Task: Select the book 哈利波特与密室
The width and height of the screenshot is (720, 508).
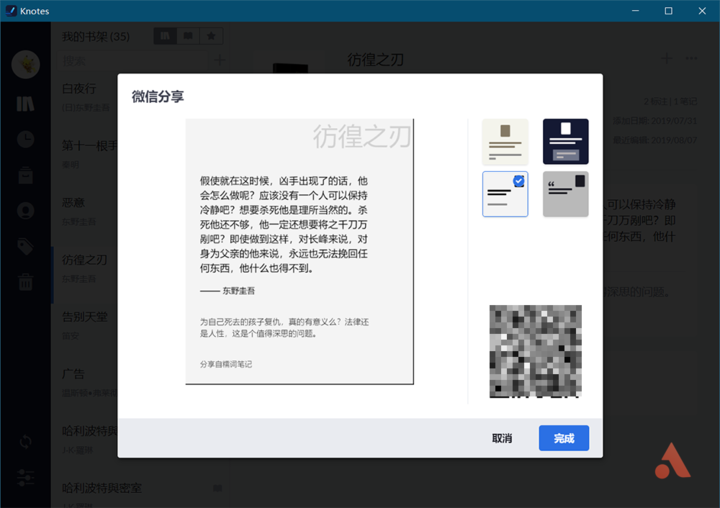Action: [x=142, y=494]
